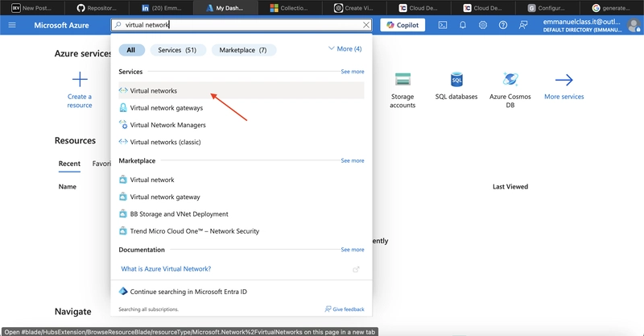Open Trend Micro Cloud One Network Security
The width and height of the screenshot is (644, 336).
coord(241,231)
